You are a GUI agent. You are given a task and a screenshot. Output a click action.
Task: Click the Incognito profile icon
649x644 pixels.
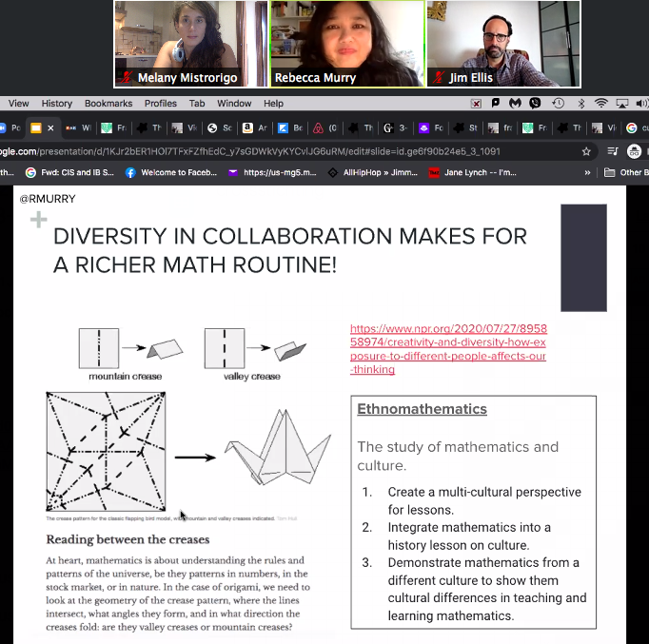tap(634, 151)
